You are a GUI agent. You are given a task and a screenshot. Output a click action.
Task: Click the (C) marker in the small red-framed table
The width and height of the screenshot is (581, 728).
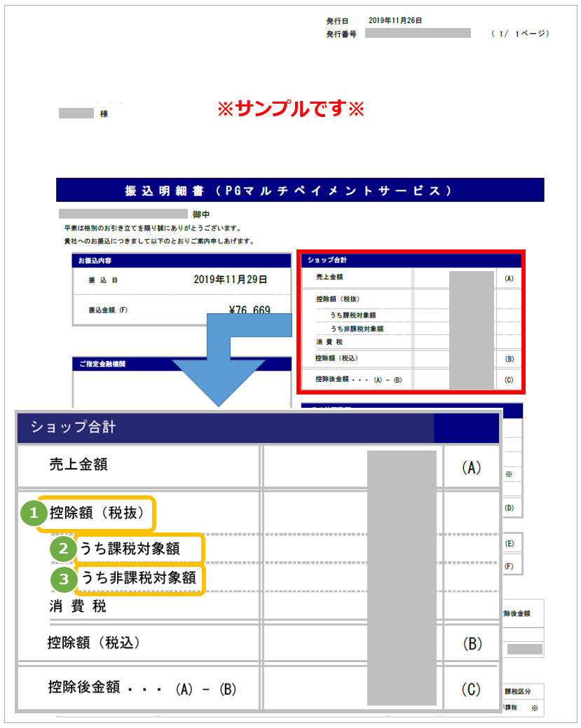pyautogui.click(x=509, y=380)
